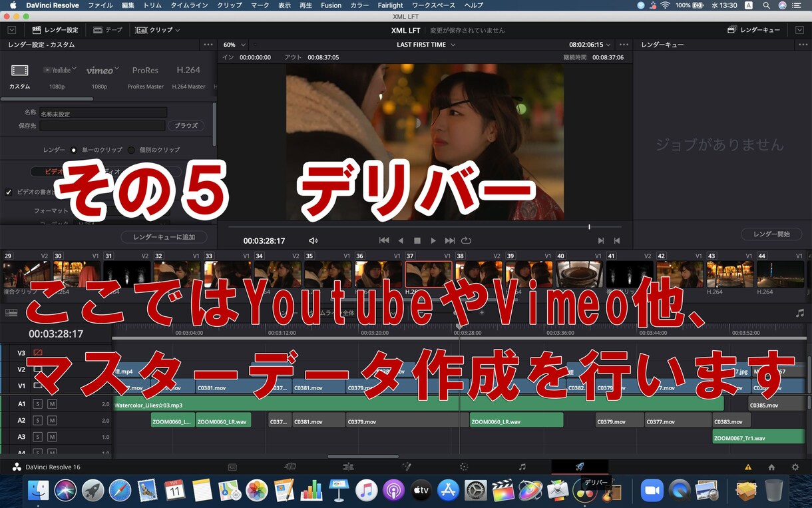Switch to the Fairlight page music note icon
The height and width of the screenshot is (508, 812).
click(522, 467)
